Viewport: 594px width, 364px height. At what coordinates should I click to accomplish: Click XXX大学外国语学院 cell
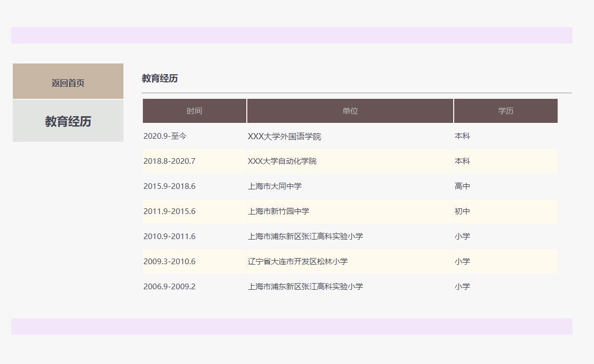pos(350,136)
